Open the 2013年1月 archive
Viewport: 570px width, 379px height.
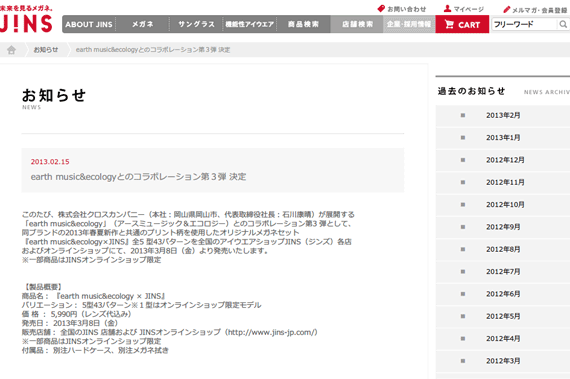pos(503,138)
